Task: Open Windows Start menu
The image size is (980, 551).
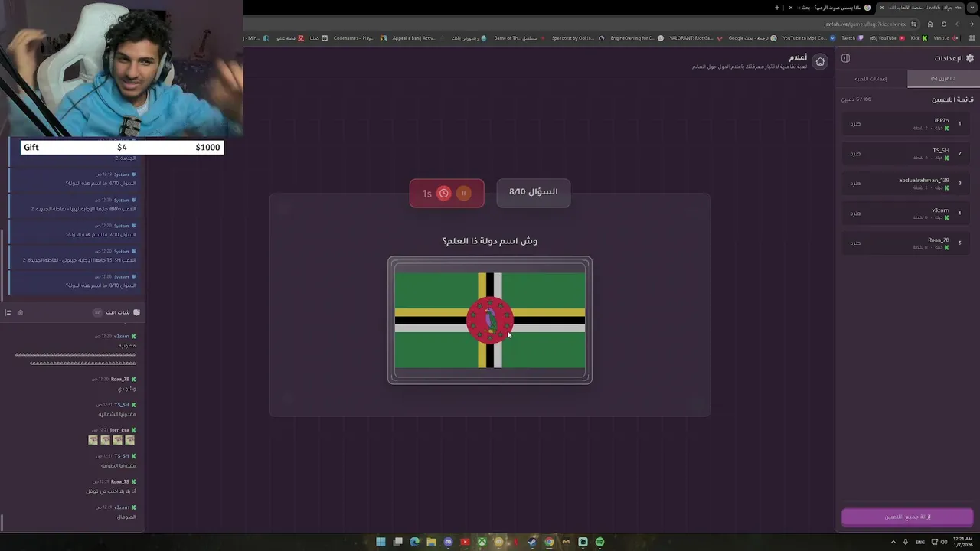Action: [x=381, y=542]
